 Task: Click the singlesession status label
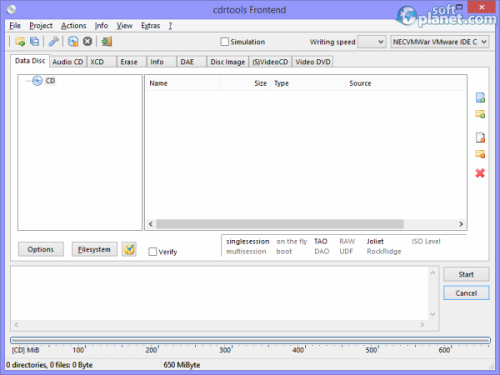[248, 241]
